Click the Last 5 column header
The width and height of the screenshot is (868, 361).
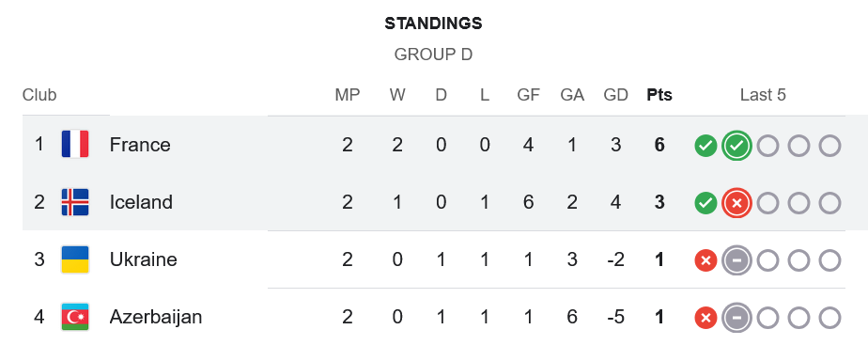click(x=763, y=95)
